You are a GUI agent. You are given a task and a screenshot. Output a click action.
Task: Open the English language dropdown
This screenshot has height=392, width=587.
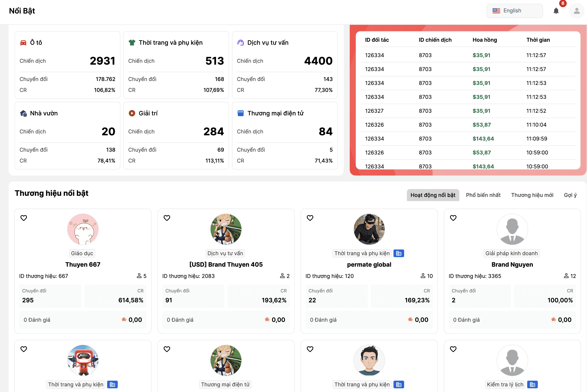pos(514,11)
